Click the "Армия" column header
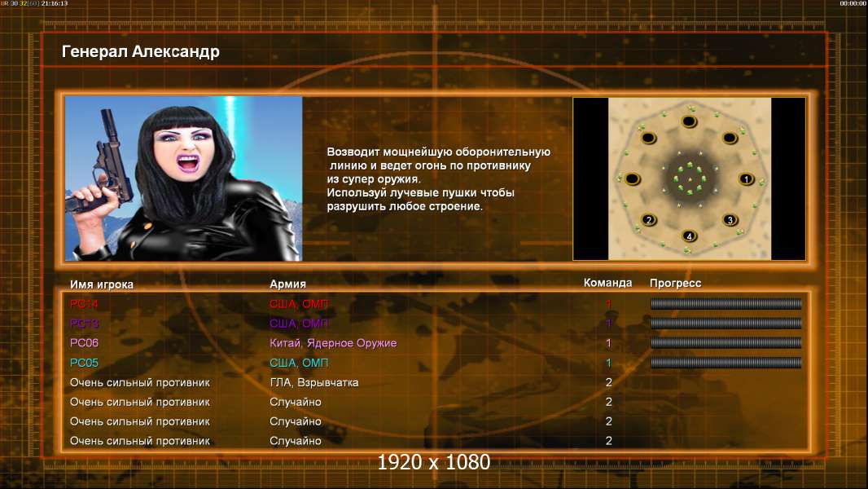868x489 pixels. pyautogui.click(x=288, y=284)
